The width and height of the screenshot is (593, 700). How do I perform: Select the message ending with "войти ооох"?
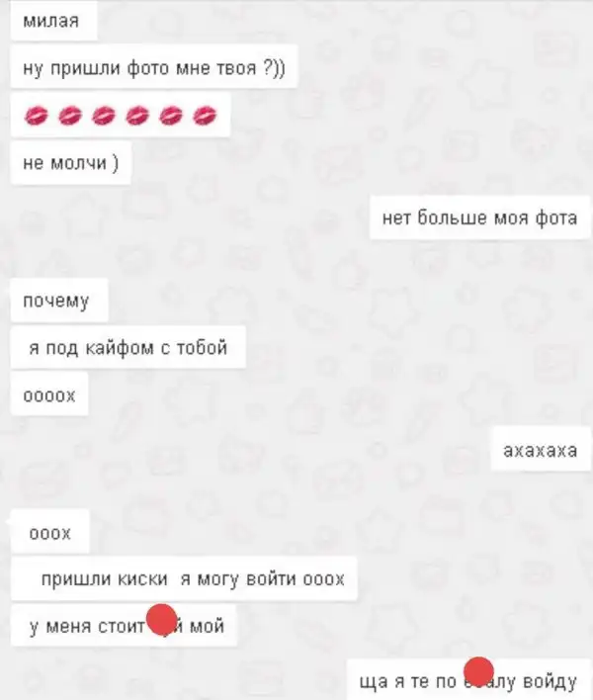point(184,578)
